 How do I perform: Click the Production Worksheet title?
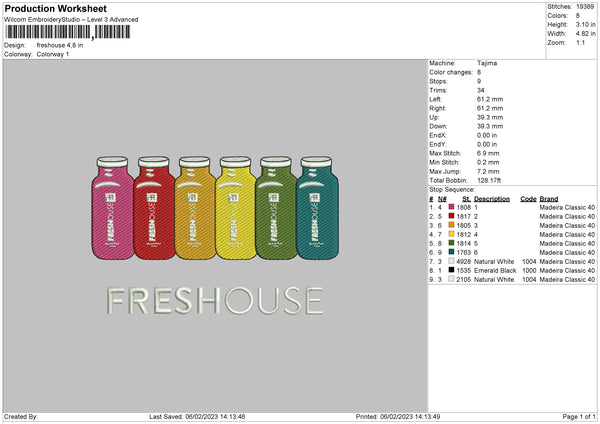pyautogui.click(x=55, y=8)
